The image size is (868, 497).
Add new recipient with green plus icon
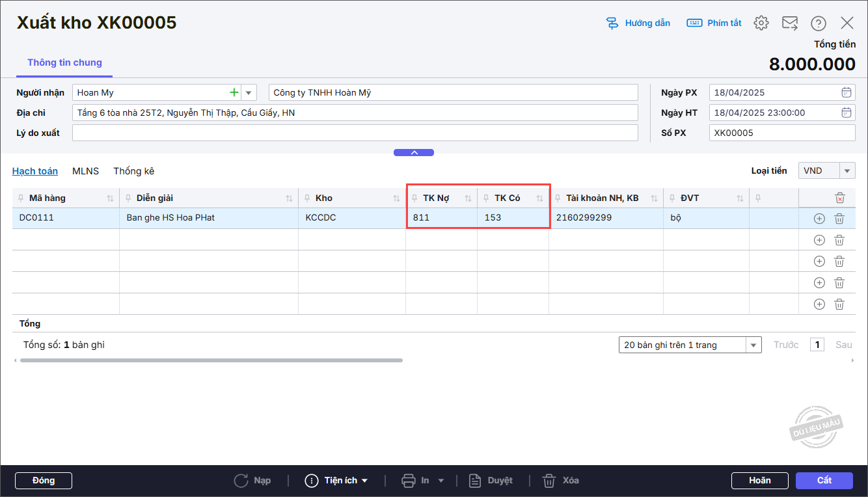tap(234, 92)
